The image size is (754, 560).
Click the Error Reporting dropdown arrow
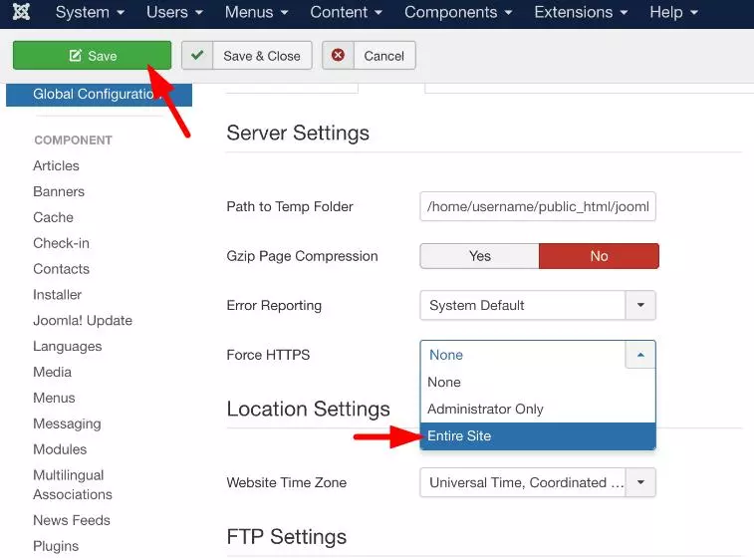coord(640,305)
